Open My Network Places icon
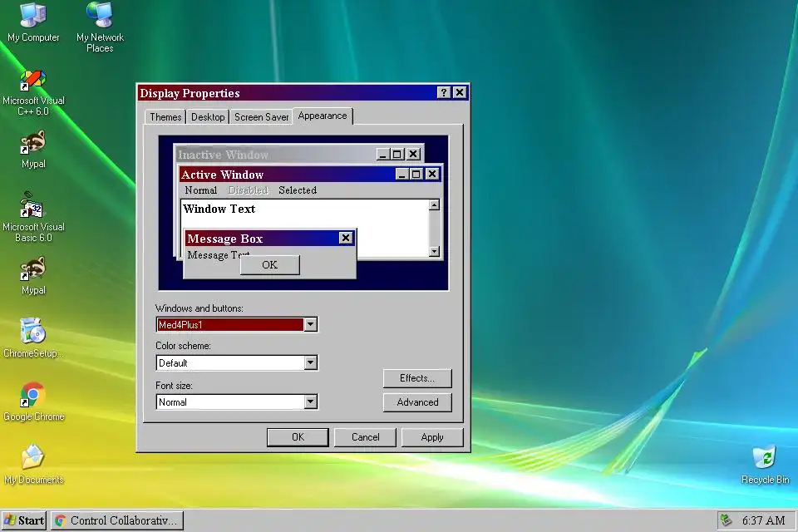The width and height of the screenshot is (798, 532). click(x=100, y=27)
